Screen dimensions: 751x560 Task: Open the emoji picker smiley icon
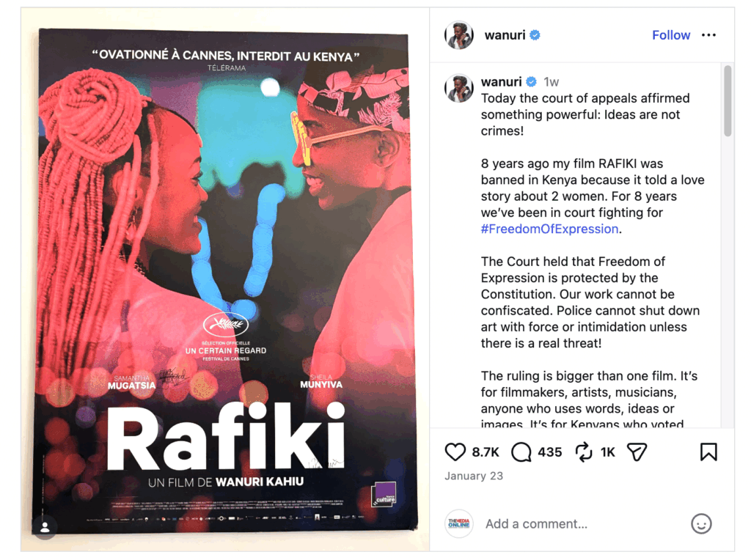pos(701,523)
